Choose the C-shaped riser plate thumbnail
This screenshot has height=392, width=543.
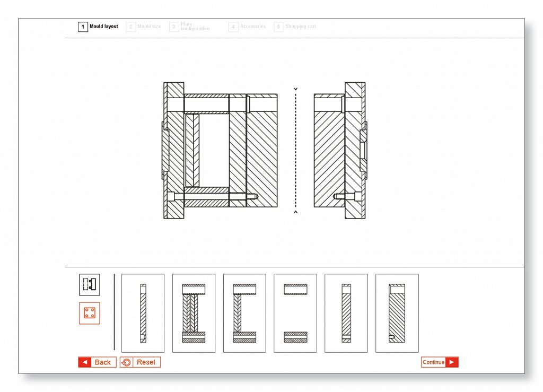244,313
